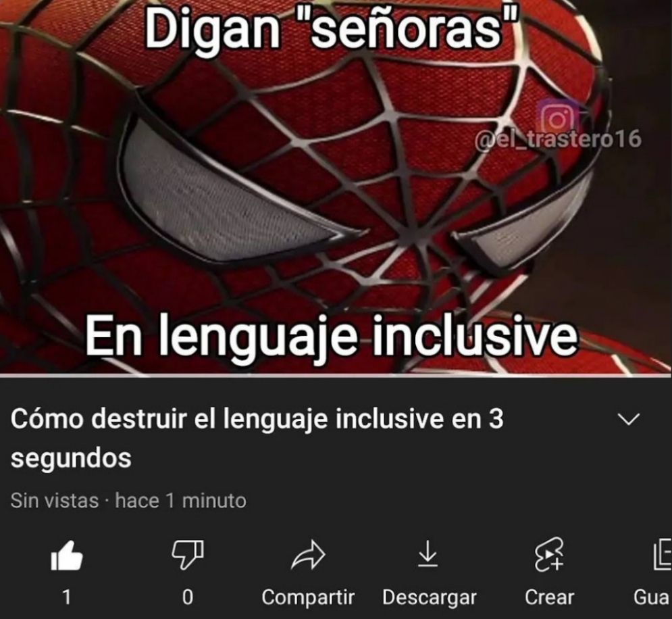The height and width of the screenshot is (619, 672).
Task: Expand video description with chevron arrow
Action: pyautogui.click(x=629, y=419)
